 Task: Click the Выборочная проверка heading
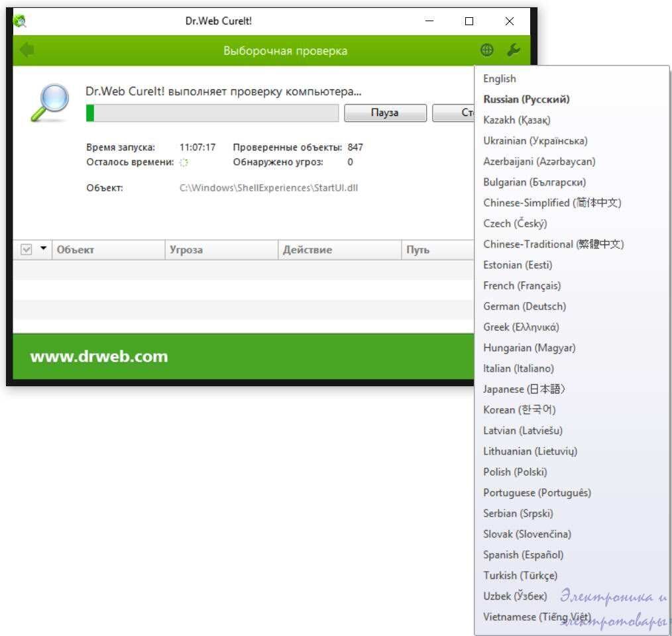click(286, 51)
